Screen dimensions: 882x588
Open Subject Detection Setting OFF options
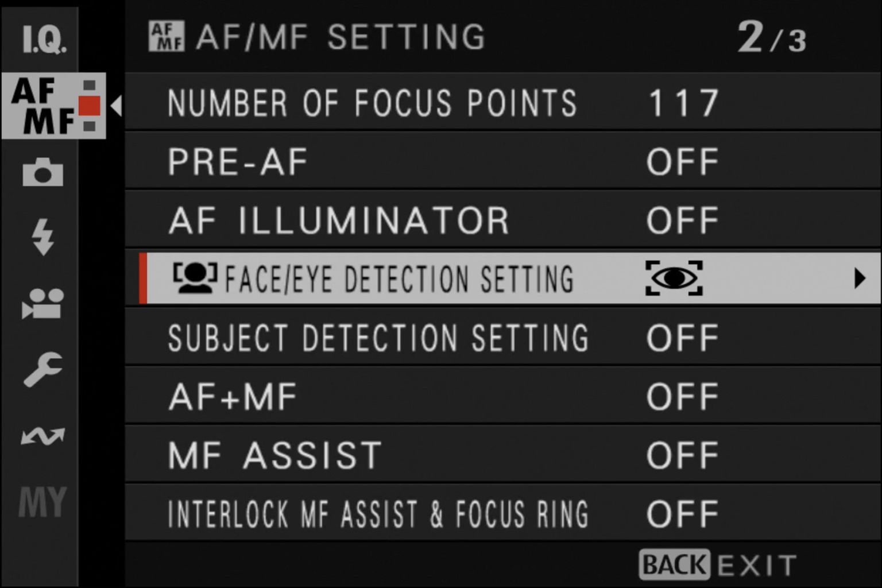(x=682, y=338)
